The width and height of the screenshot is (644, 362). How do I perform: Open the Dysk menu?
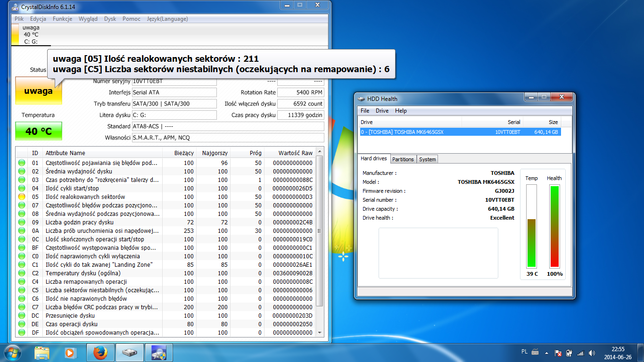[110, 19]
